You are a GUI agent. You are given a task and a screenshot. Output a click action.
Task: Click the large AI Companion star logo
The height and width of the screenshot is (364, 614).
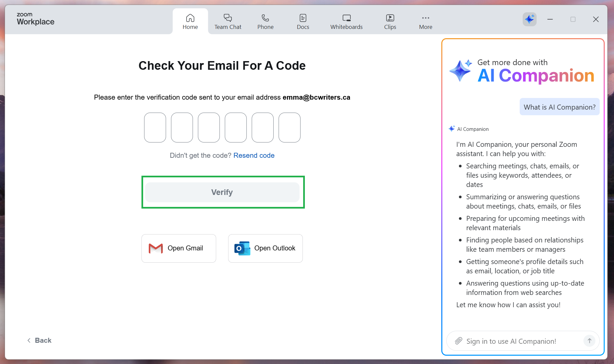pos(461,70)
